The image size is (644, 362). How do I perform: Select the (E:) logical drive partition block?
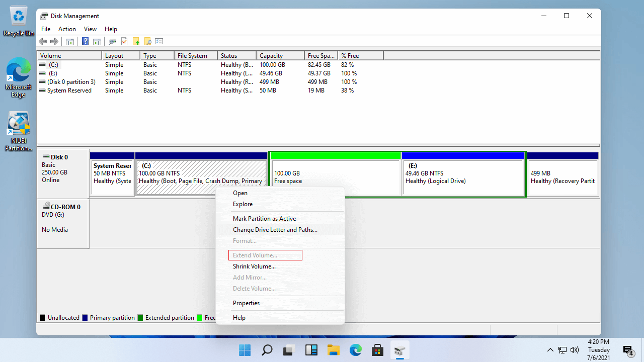[463, 177]
